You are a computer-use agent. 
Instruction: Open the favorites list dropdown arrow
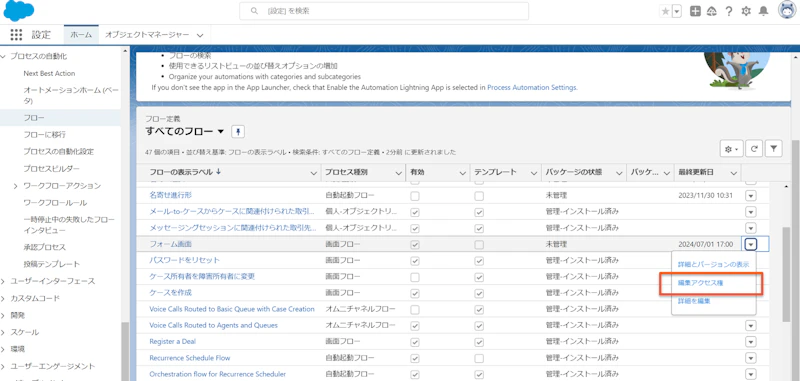point(677,11)
